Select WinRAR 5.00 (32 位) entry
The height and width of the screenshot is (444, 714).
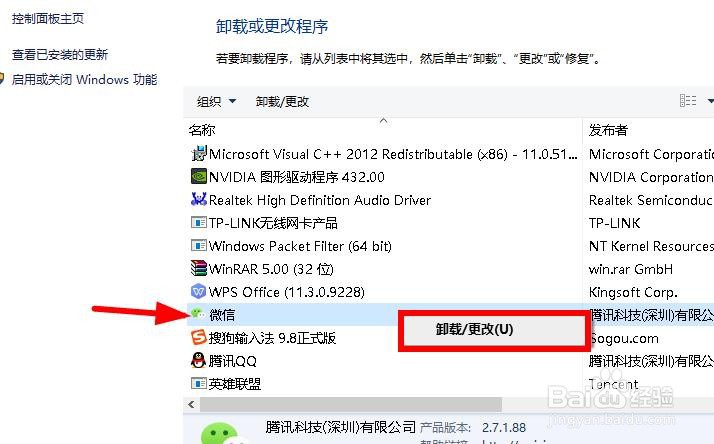(x=271, y=269)
